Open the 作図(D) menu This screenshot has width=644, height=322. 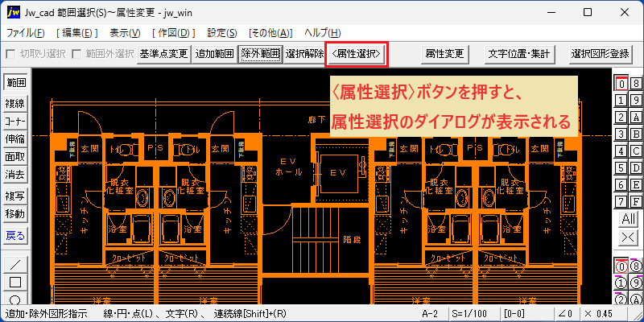[174, 33]
